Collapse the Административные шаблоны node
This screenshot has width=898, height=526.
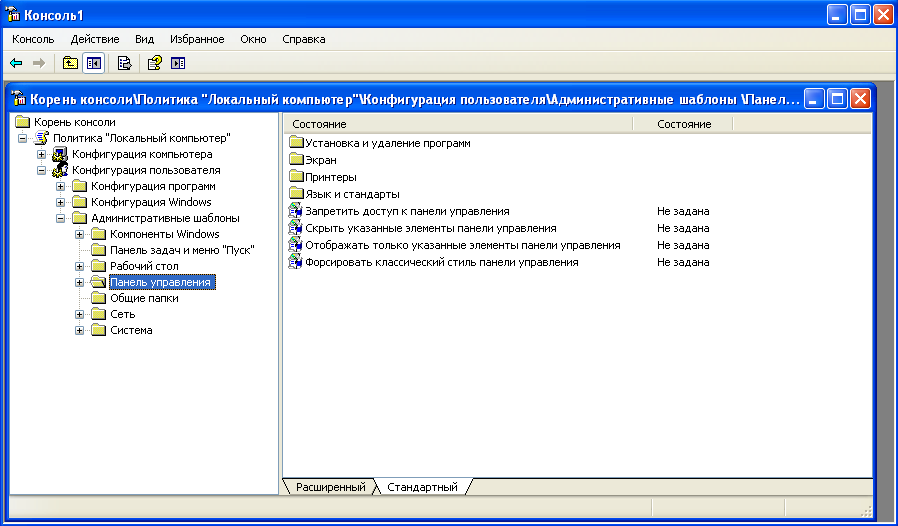[60, 218]
